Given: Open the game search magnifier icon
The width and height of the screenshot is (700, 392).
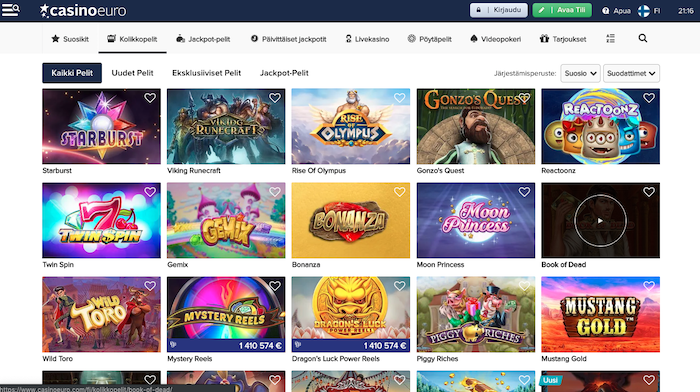Looking at the screenshot, I should [x=642, y=38].
